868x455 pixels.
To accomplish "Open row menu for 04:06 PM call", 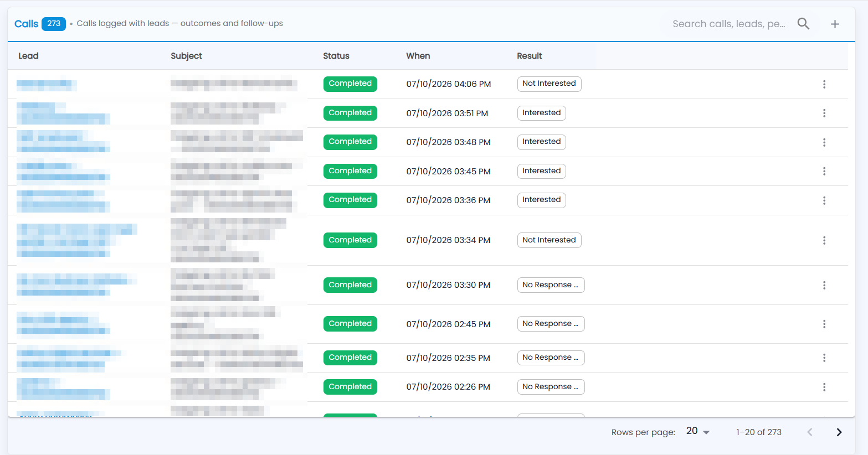I will pos(824,84).
